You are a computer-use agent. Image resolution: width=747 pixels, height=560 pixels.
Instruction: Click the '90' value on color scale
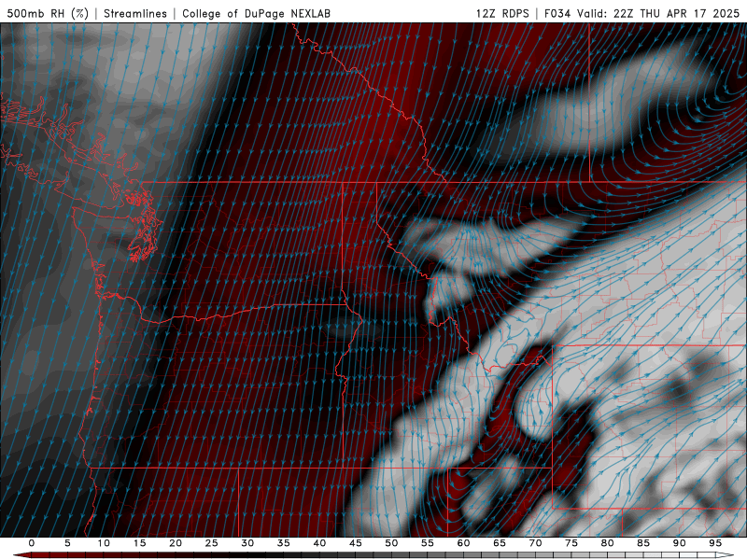click(x=680, y=543)
